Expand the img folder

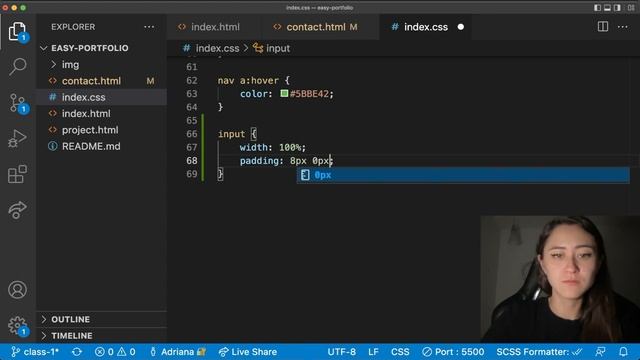(x=70, y=64)
